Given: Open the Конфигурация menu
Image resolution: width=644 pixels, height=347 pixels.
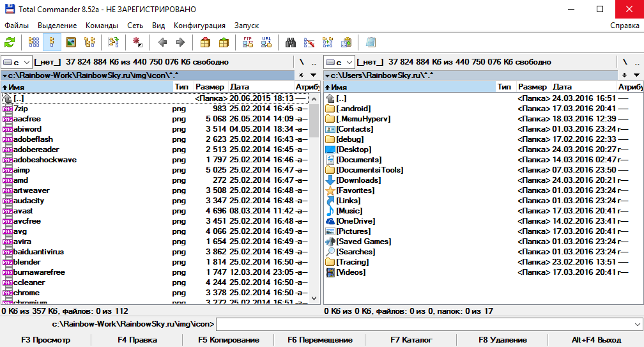Looking at the screenshot, I should [x=199, y=26].
